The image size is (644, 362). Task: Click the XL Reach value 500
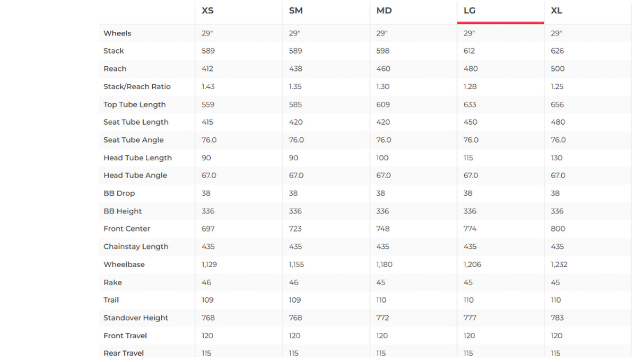click(558, 69)
